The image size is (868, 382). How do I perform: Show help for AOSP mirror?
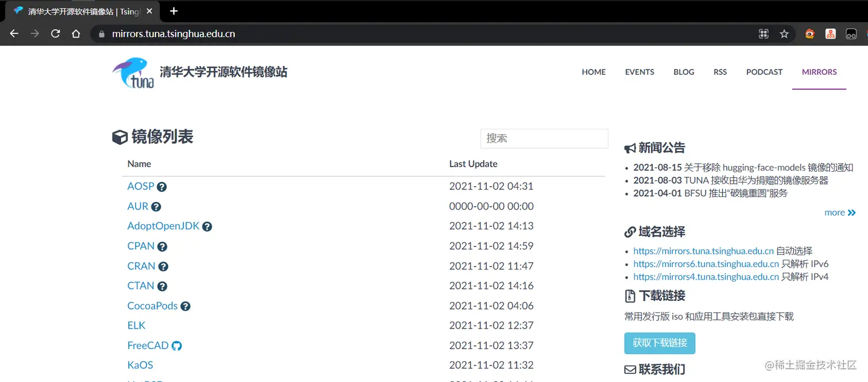click(x=162, y=187)
